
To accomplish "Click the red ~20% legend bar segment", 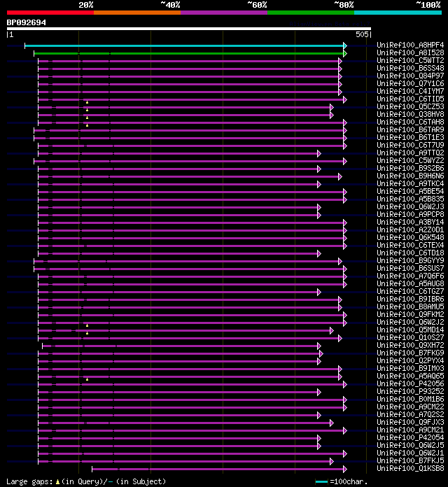I will point(50,13).
